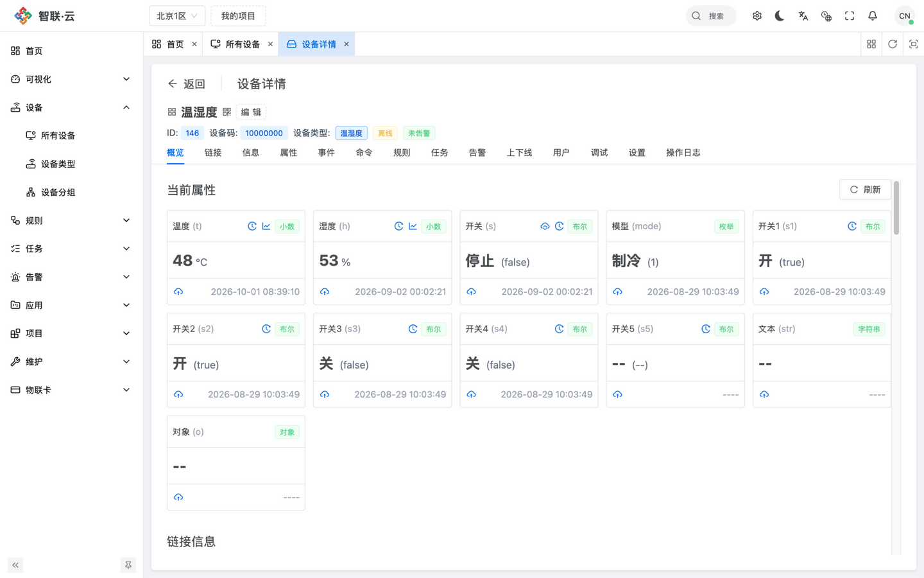Expand the 可视化 sidebar menu

(71, 79)
